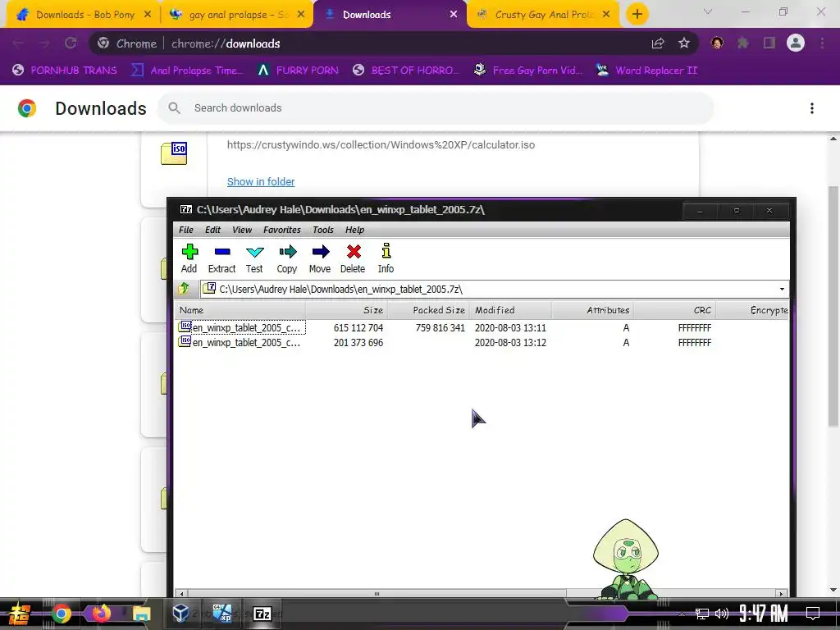Launch Firefox from the taskbar
Image resolution: width=840 pixels, height=630 pixels.
[101, 613]
